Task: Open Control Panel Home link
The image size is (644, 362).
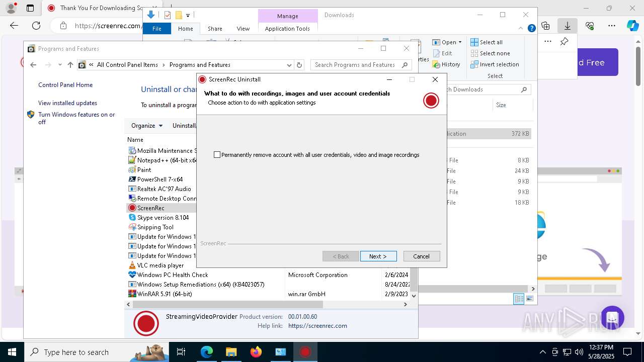Action: click(x=65, y=85)
